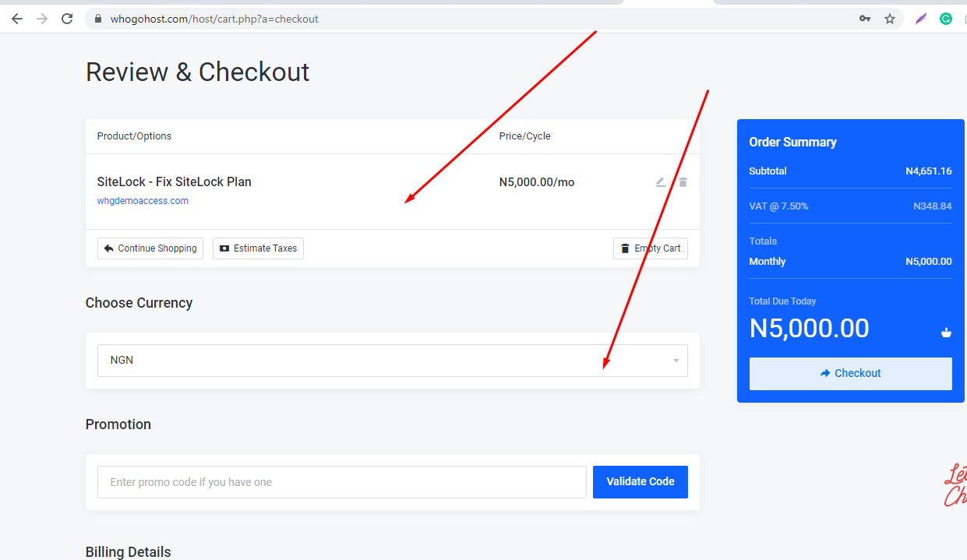Select the Monthly total N5,000.00
Viewport: 967px width, 560px height.
pos(929,262)
